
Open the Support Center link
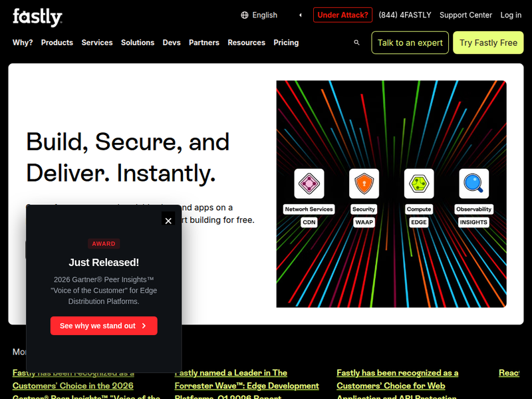tap(465, 15)
